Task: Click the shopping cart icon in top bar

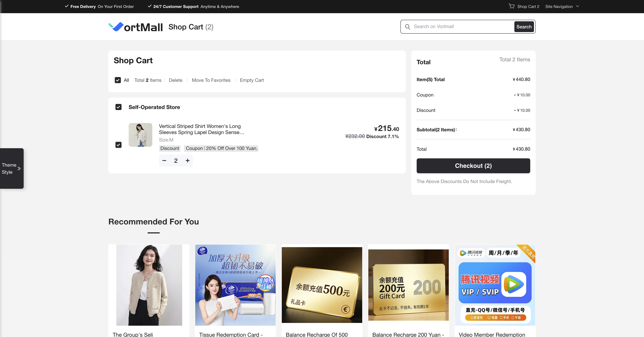Action: (511, 6)
